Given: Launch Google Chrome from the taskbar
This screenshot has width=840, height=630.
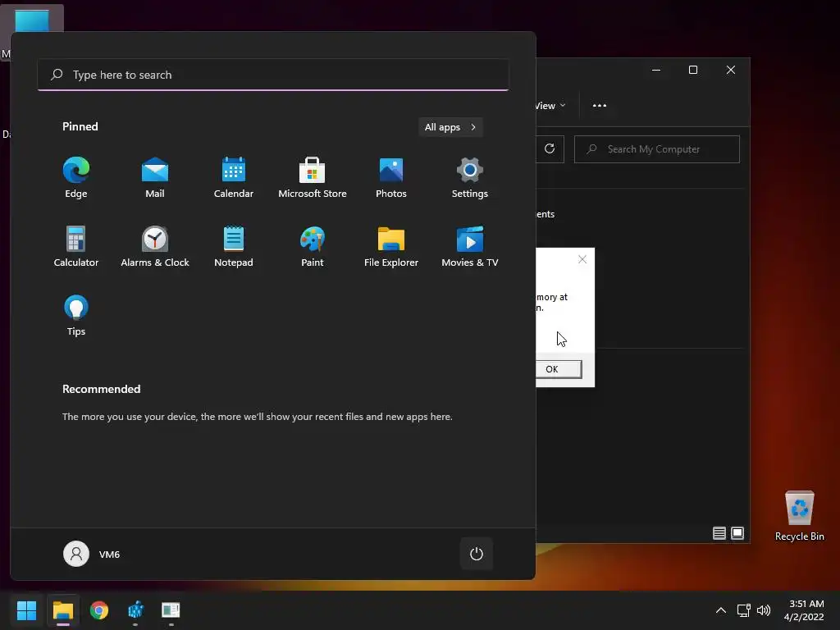Looking at the screenshot, I should click(99, 610).
